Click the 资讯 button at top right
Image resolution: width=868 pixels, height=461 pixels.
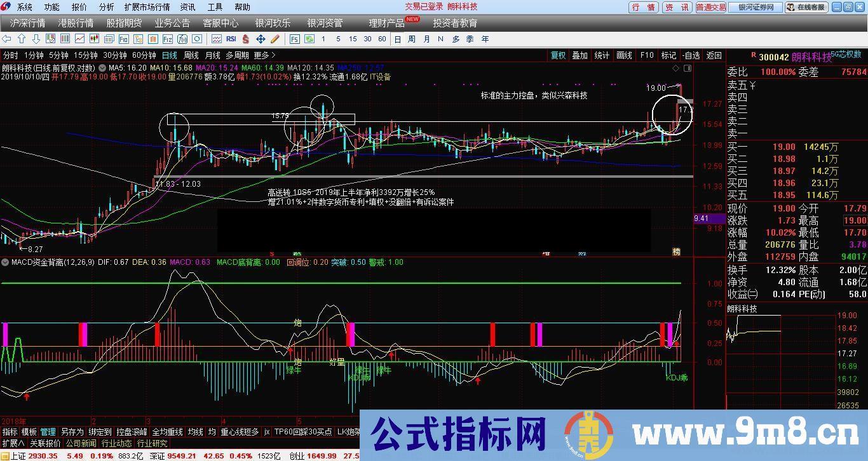(x=676, y=8)
